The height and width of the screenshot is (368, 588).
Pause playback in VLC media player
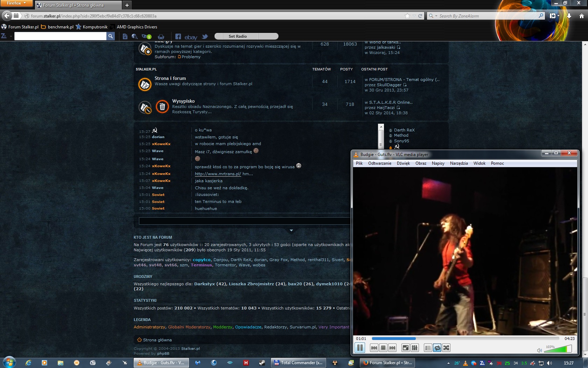coord(359,348)
